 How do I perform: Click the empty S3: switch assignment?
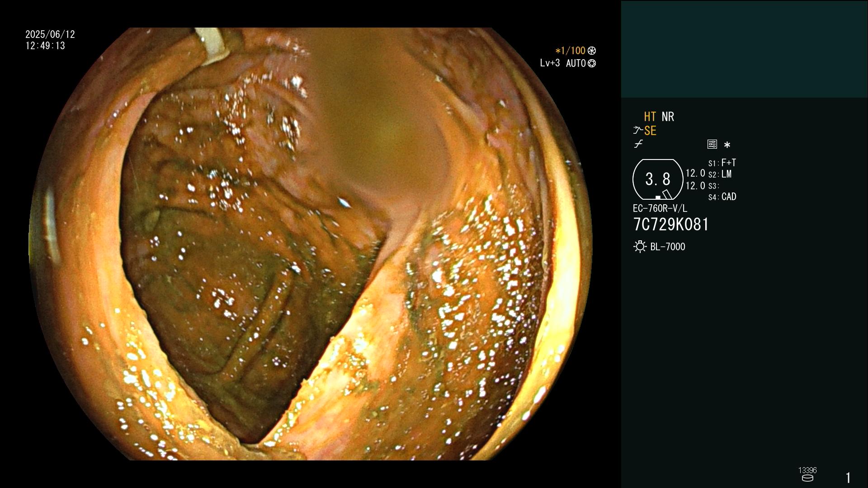coord(714,186)
